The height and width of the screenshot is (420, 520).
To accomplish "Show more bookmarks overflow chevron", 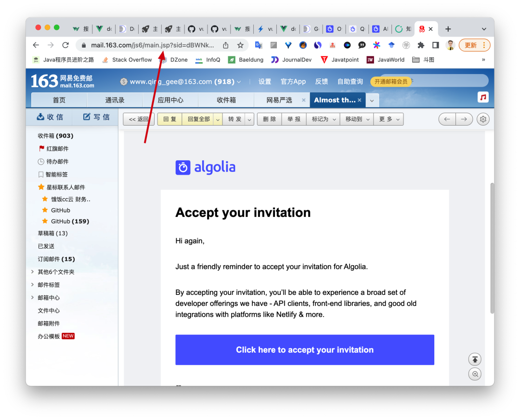I will pos(483,60).
